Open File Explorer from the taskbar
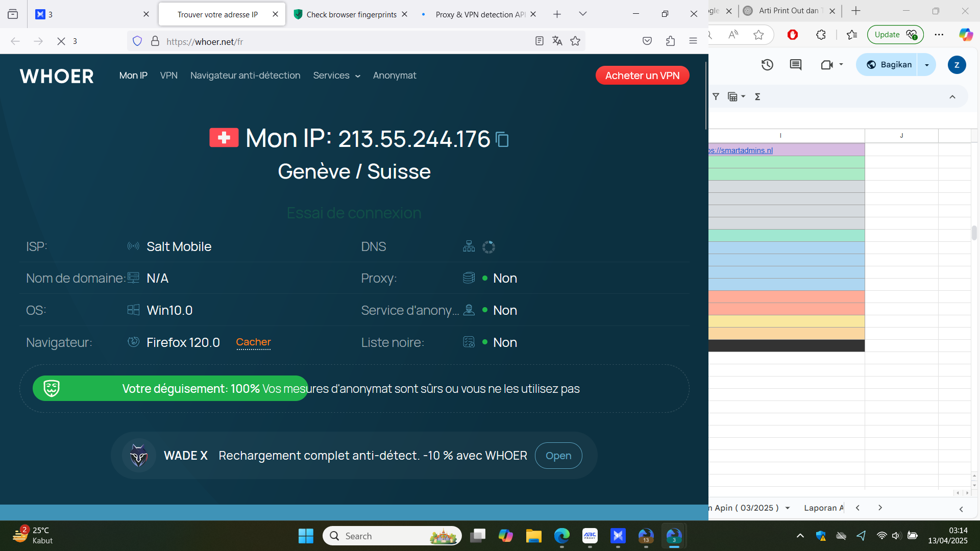The image size is (980, 551). click(x=533, y=536)
